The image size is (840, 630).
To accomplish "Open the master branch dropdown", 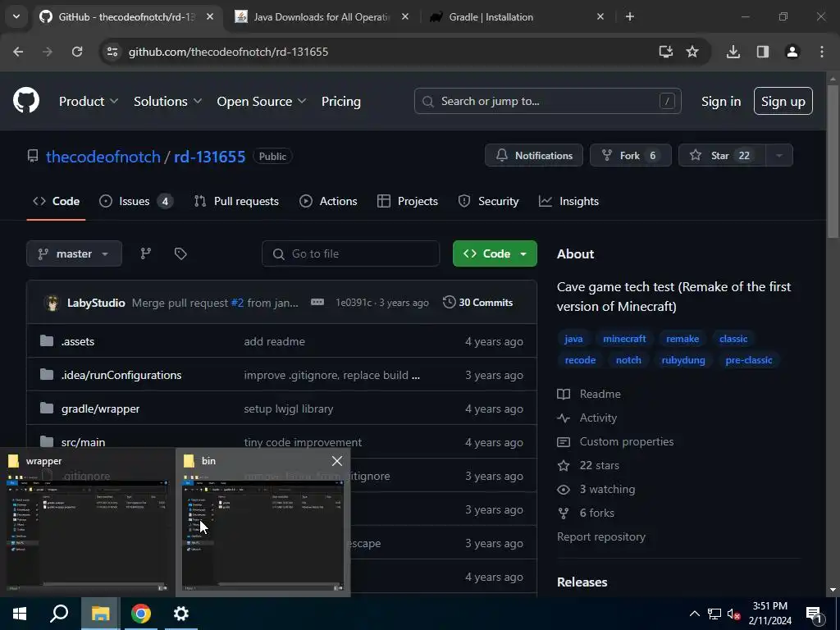I will [74, 254].
